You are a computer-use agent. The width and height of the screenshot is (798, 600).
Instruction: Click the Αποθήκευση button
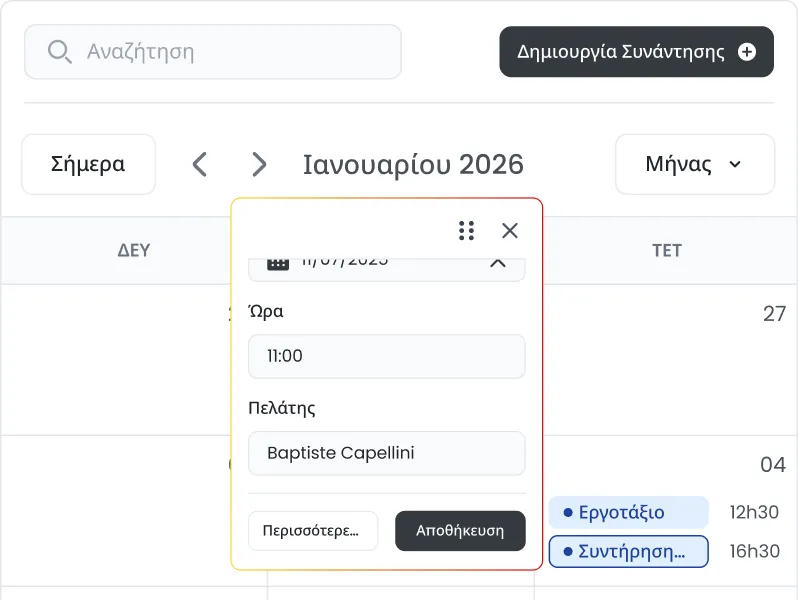(x=460, y=531)
